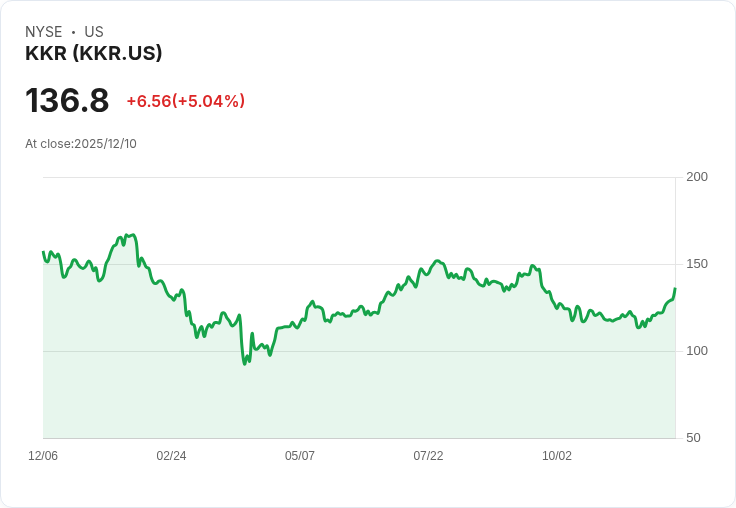The image size is (736, 508).
Task: Click the 150 y-axis label
Action: (697, 264)
